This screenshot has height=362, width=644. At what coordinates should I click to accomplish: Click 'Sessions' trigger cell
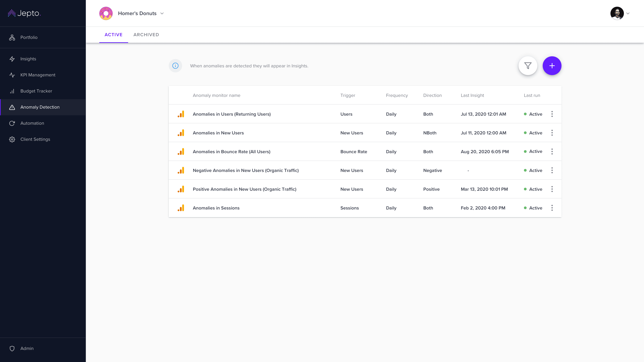click(350, 208)
